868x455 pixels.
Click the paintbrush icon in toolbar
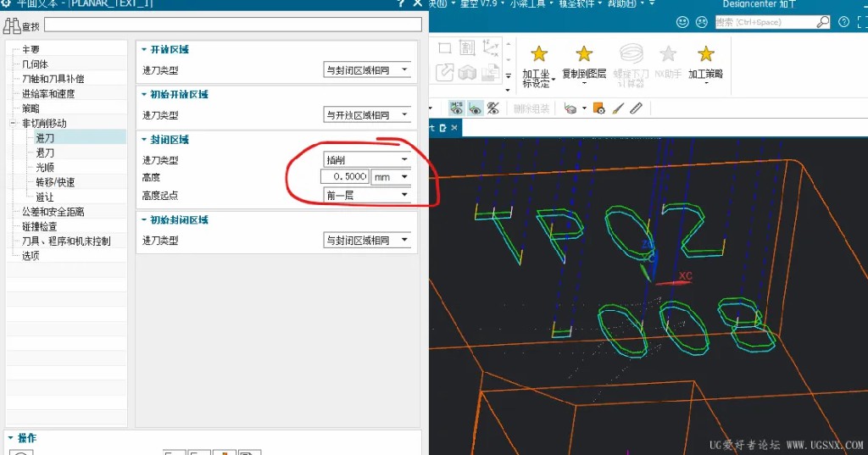[x=618, y=108]
